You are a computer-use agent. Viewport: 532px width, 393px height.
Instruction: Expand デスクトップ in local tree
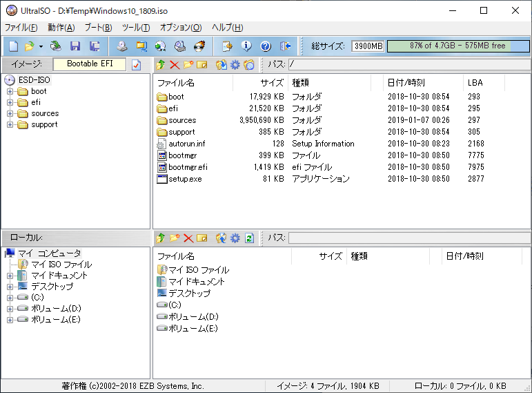pyautogui.click(x=10, y=287)
